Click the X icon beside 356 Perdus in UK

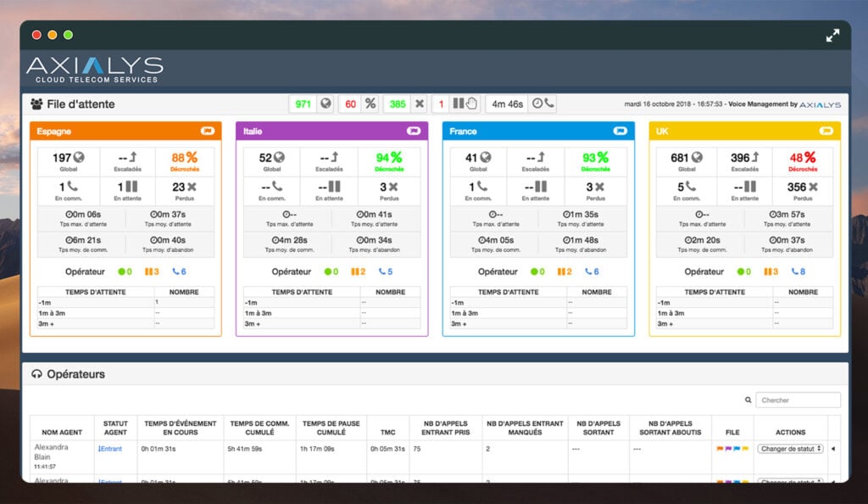coord(813,188)
